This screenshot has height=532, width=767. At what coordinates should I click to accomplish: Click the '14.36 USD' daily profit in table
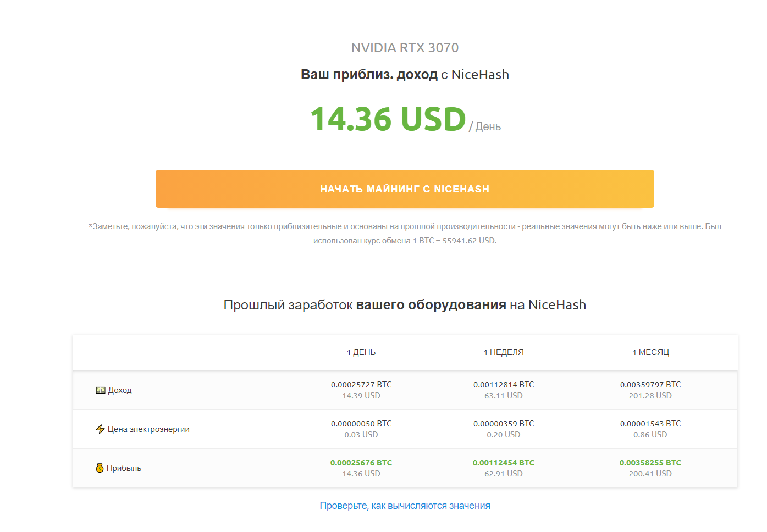pyautogui.click(x=361, y=474)
